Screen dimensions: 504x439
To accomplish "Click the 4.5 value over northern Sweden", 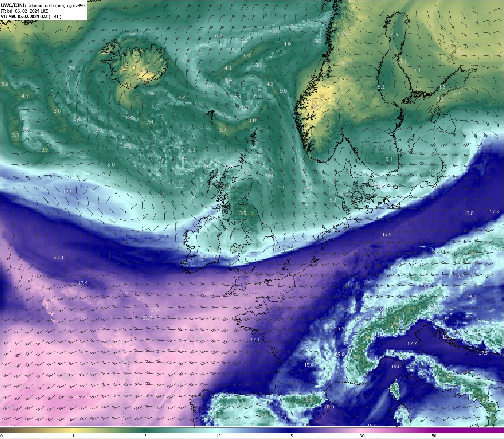I will point(395,34).
